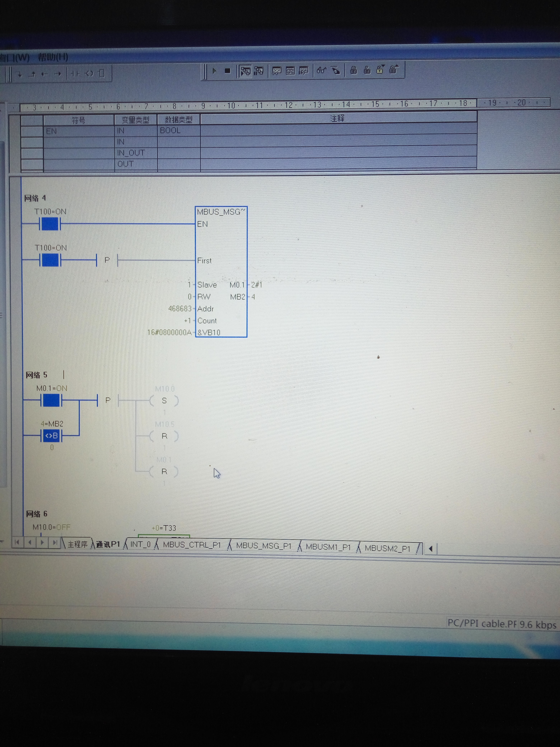Click the pencil Write All icon
The height and width of the screenshot is (747, 560).
[x=335, y=70]
